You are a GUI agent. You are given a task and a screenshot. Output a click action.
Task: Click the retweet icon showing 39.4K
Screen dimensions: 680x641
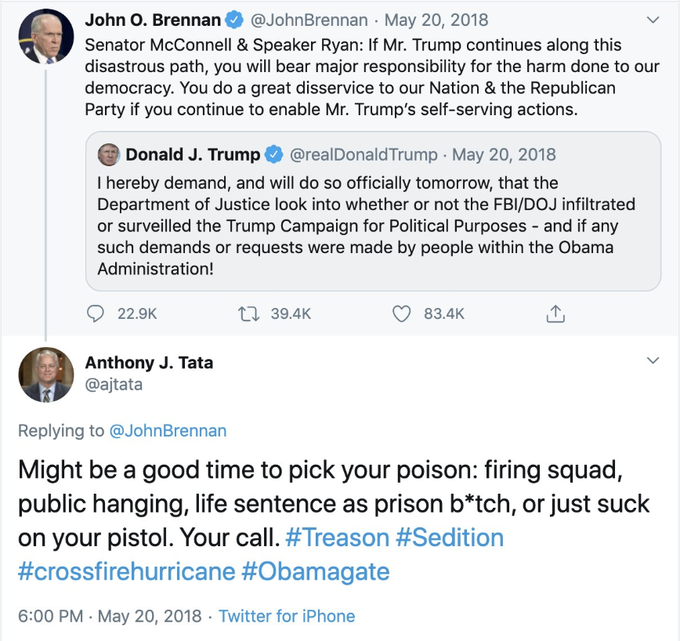(x=253, y=313)
